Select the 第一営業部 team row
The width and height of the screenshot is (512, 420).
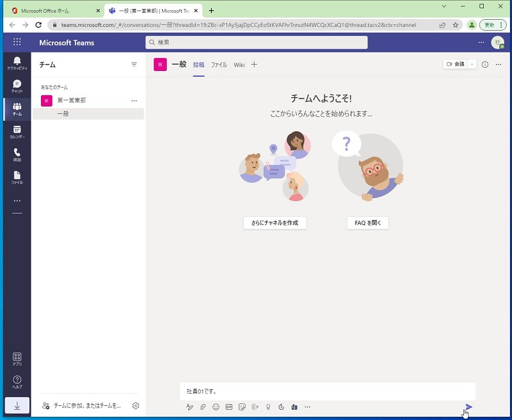point(88,100)
